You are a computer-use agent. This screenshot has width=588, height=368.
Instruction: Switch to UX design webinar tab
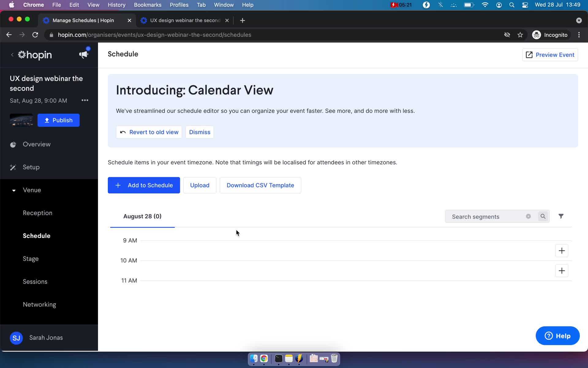(185, 20)
